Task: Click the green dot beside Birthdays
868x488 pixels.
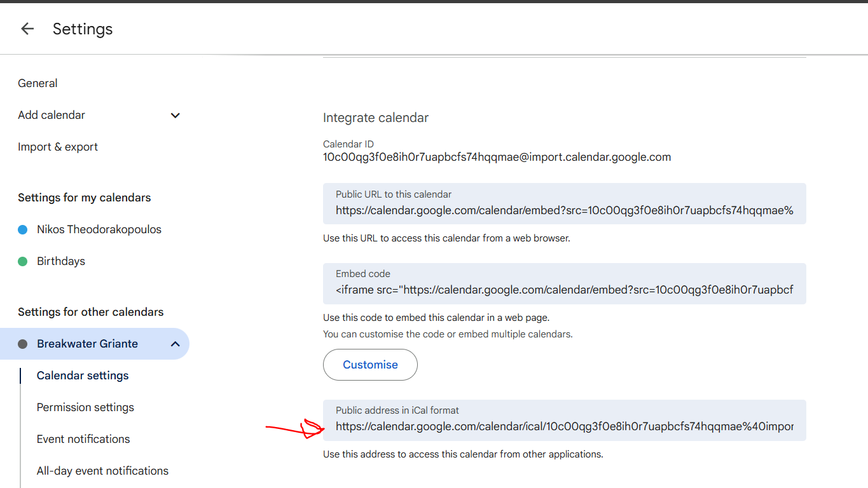Action: 23,261
